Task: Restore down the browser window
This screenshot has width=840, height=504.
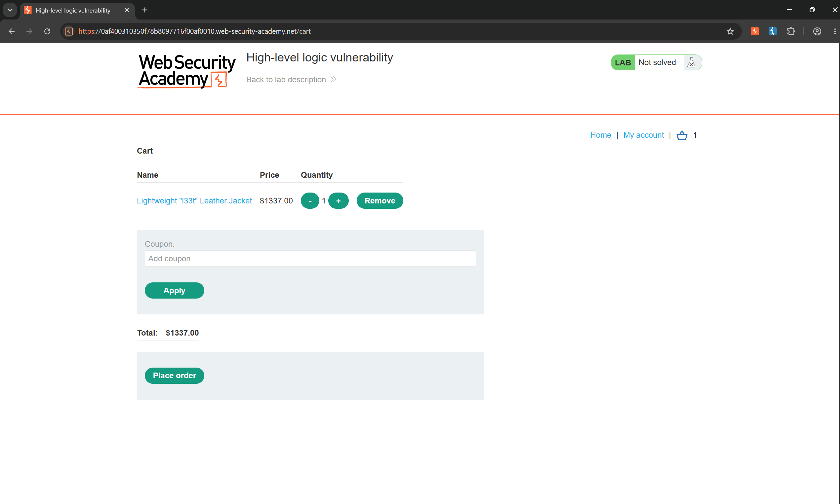Action: 812,10
